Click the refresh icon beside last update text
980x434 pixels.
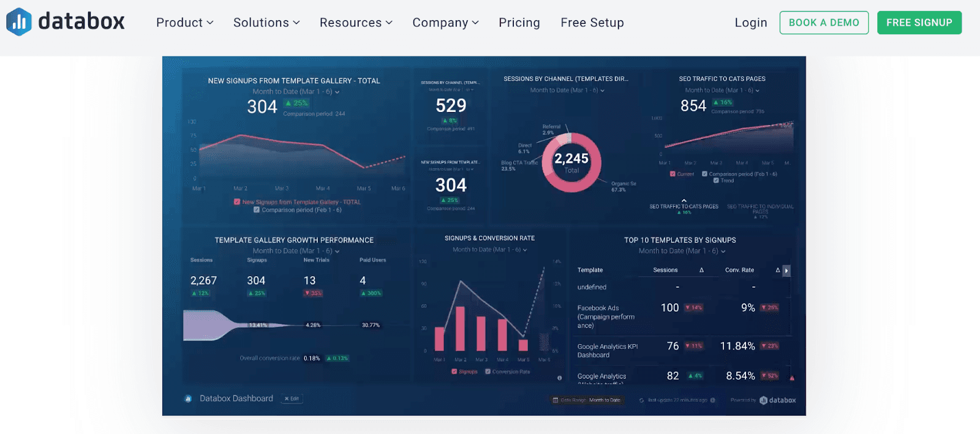tap(641, 400)
